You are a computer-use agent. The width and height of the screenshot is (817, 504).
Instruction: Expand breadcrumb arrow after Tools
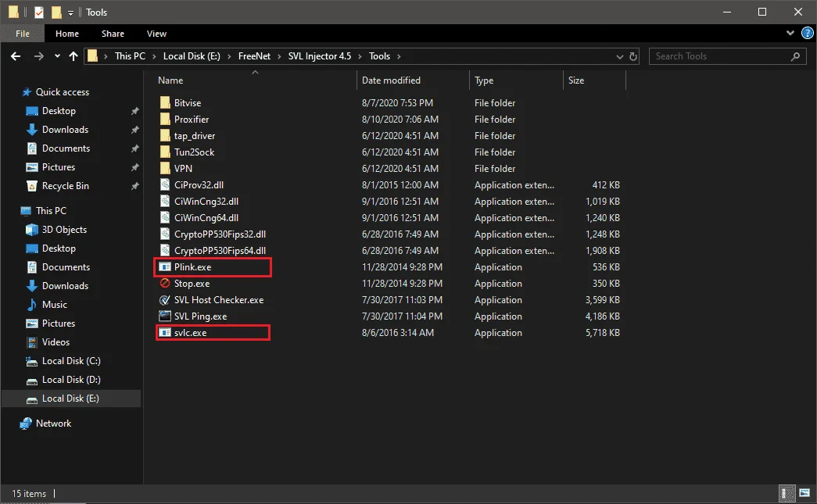pos(400,56)
